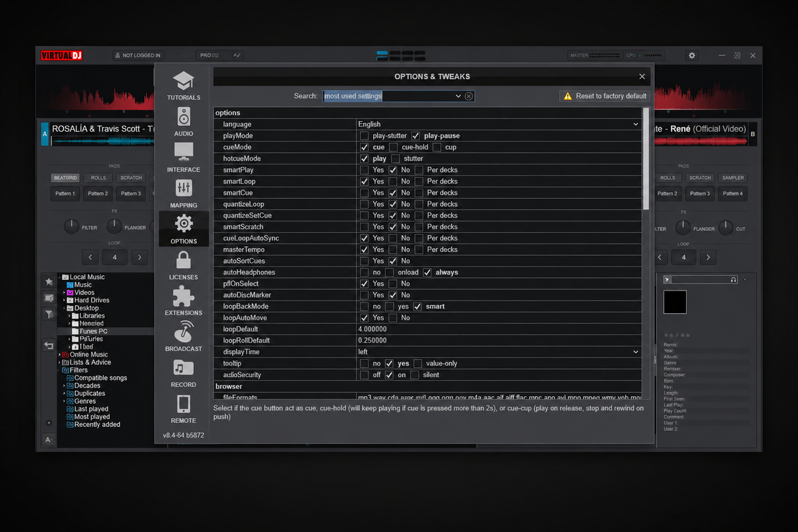This screenshot has height=532, width=798.
Task: Open the Tutorials section
Action: point(184,86)
